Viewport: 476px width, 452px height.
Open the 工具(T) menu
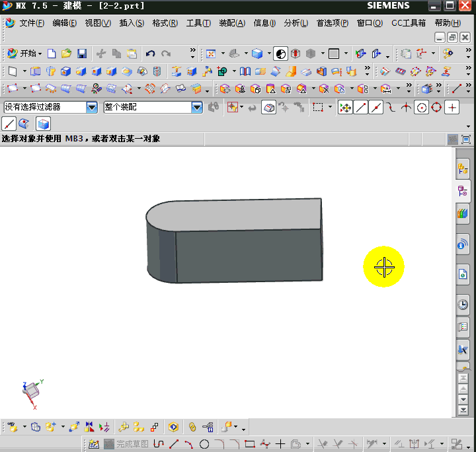pyautogui.click(x=198, y=23)
